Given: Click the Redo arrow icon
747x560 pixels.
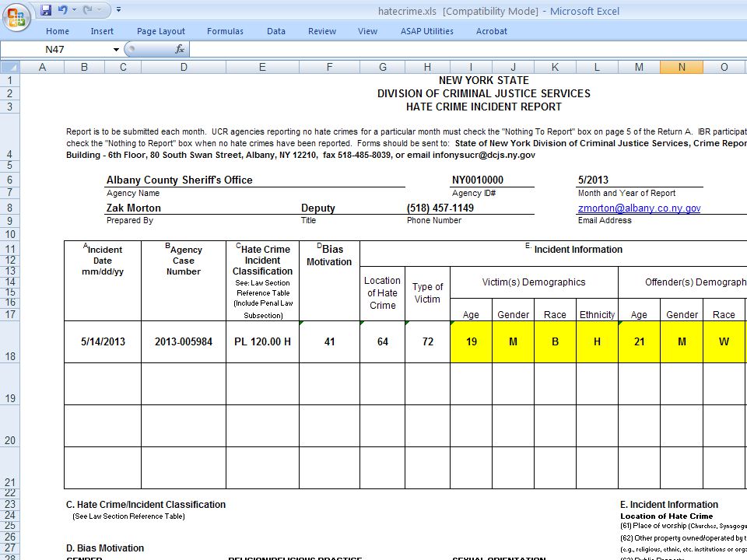Looking at the screenshot, I should 88,9.
